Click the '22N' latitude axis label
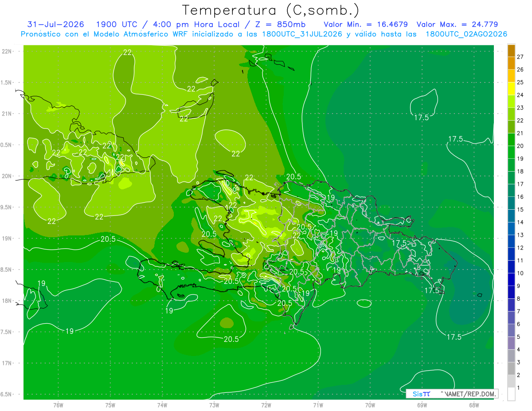The height and width of the screenshot is (411, 532). (7, 51)
